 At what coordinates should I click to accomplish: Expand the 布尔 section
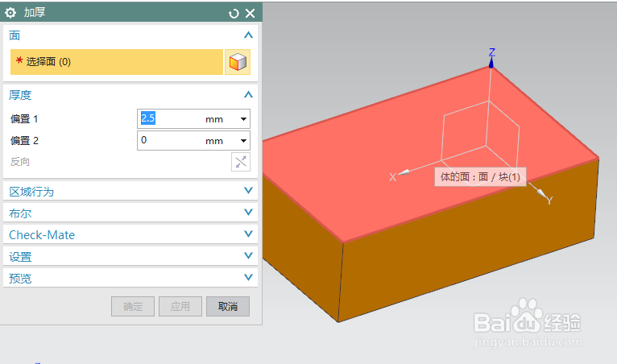248,212
